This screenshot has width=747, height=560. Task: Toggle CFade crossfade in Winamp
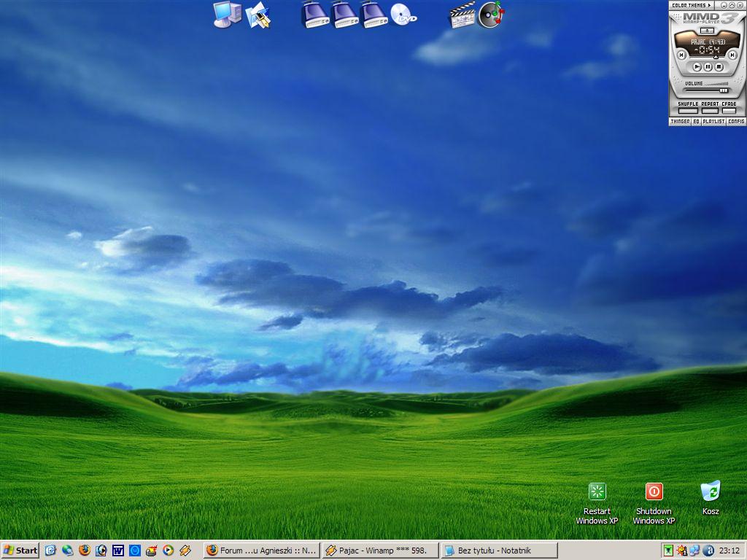(729, 111)
